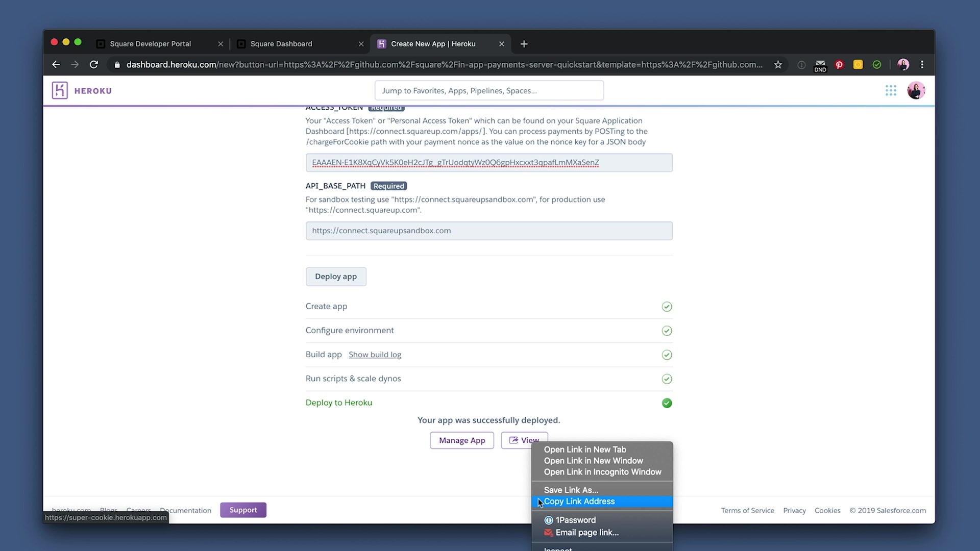
Task: Click the user avatar in Heroku header
Action: coord(916,90)
